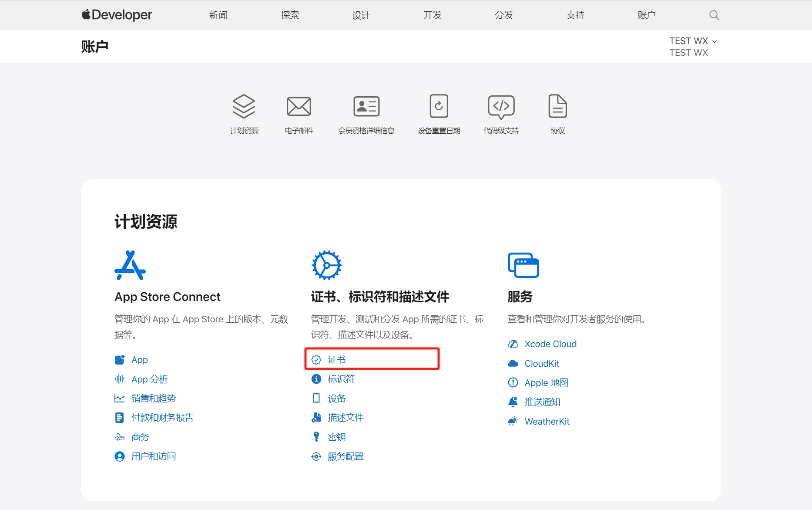Click the icon beside App link
Screen dimensions: 812x510
point(120,360)
